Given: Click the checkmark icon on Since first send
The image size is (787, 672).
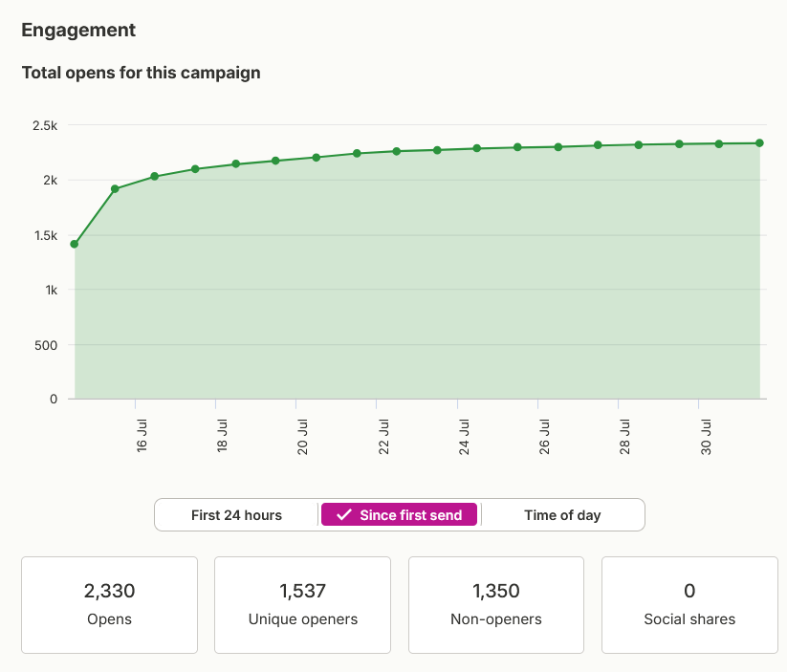Looking at the screenshot, I should (344, 515).
